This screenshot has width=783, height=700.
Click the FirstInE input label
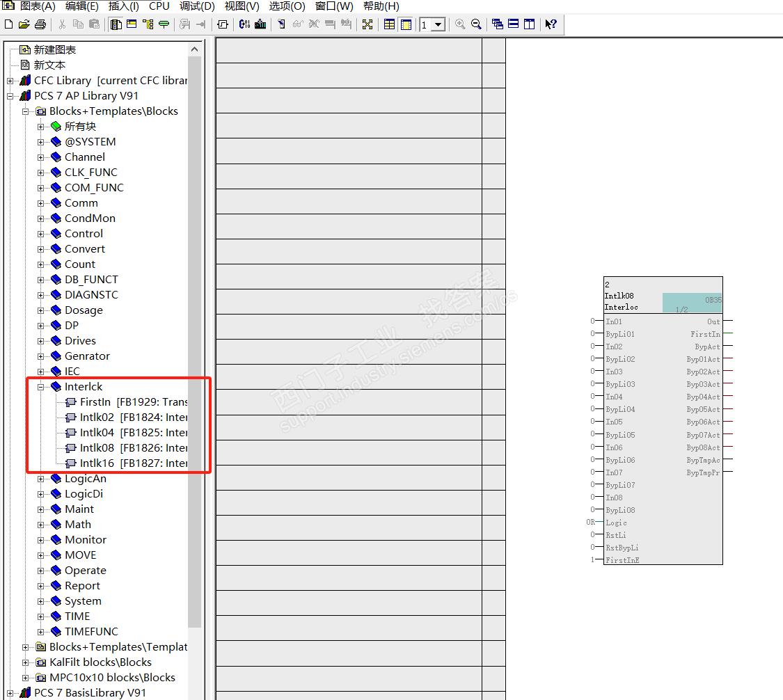(x=622, y=560)
